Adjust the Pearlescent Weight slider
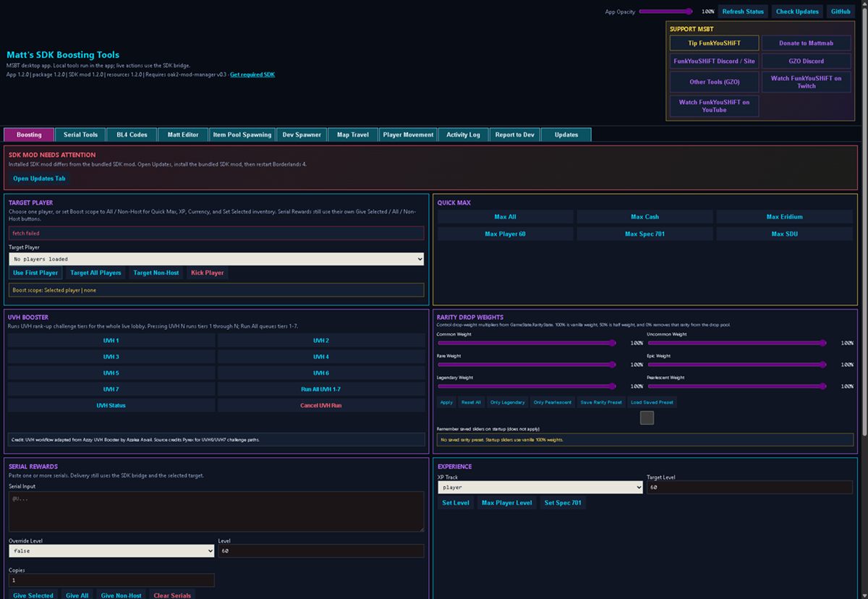Image resolution: width=868 pixels, height=599 pixels. pyautogui.click(x=736, y=386)
